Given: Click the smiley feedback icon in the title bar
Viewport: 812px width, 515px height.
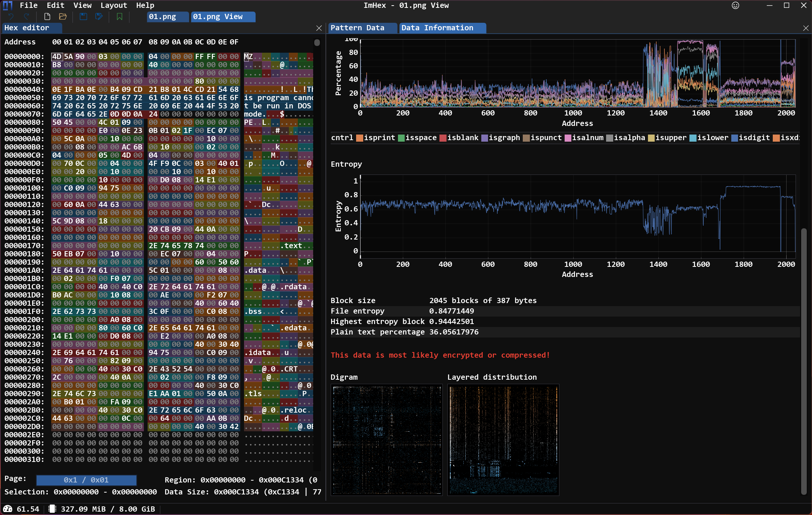Looking at the screenshot, I should pos(735,5).
